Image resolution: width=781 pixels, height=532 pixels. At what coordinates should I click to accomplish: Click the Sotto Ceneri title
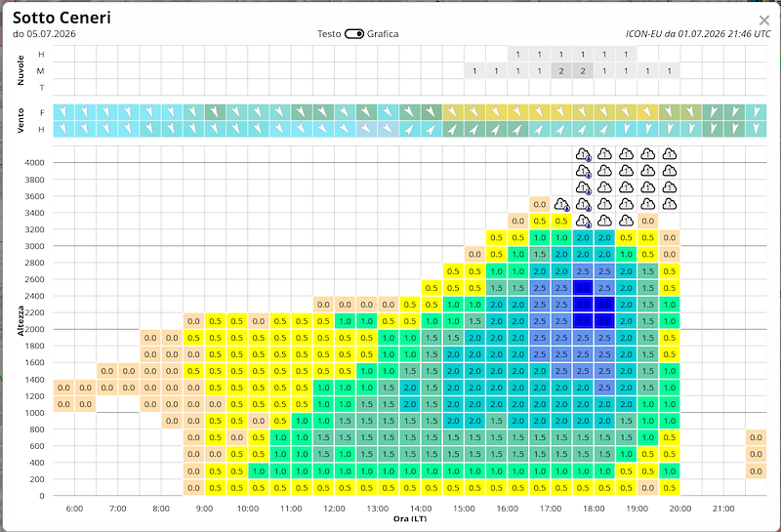[x=62, y=18]
